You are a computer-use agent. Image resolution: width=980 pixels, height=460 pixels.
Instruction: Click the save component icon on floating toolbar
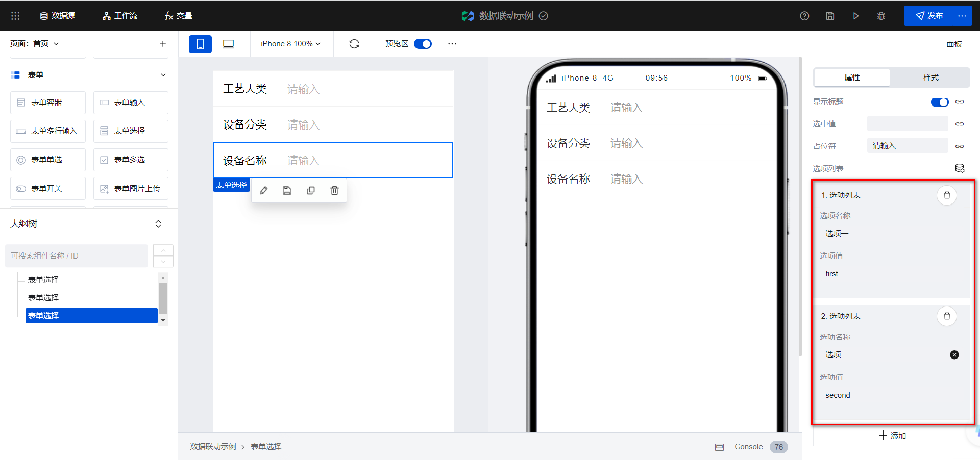tap(287, 190)
